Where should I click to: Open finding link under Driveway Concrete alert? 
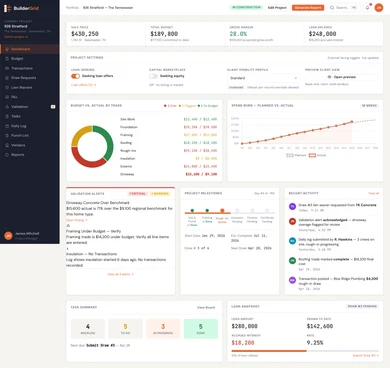[x=77, y=220]
